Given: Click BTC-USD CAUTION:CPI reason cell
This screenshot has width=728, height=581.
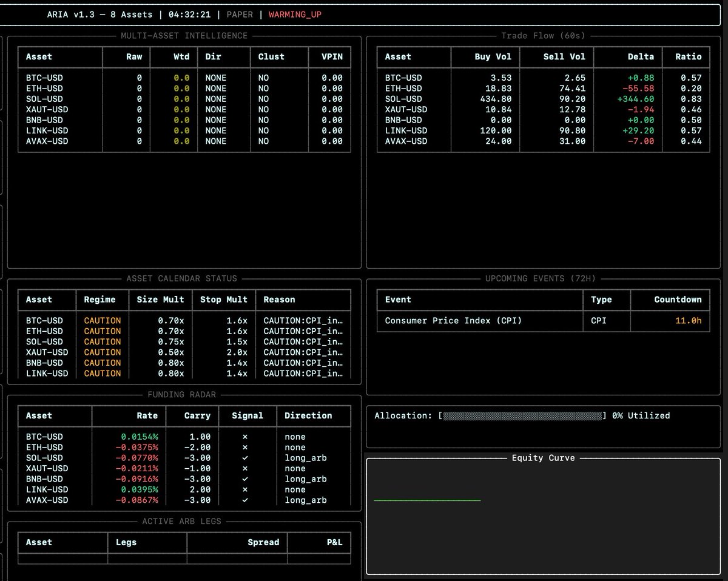Looking at the screenshot, I should point(303,320).
